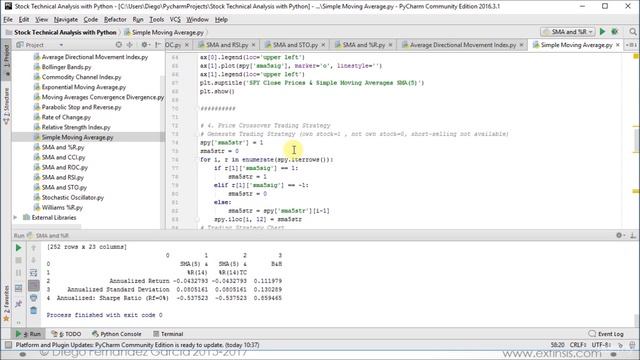Open Project panel gear settings
The height and width of the screenshot is (360, 640).
coord(145,45)
